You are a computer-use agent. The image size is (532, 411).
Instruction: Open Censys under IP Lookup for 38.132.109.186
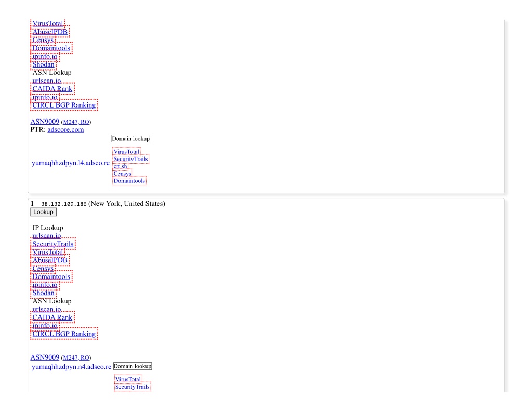pyautogui.click(x=43, y=269)
